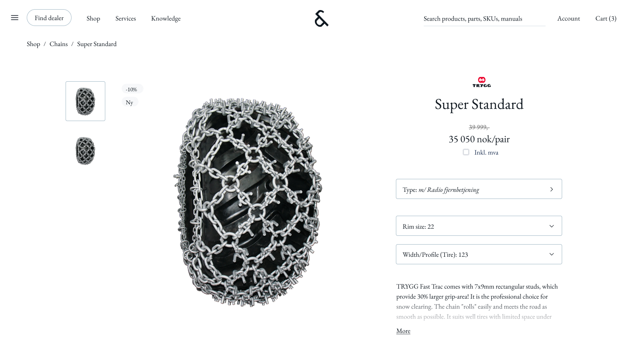Open the Knowledge menu

click(166, 18)
